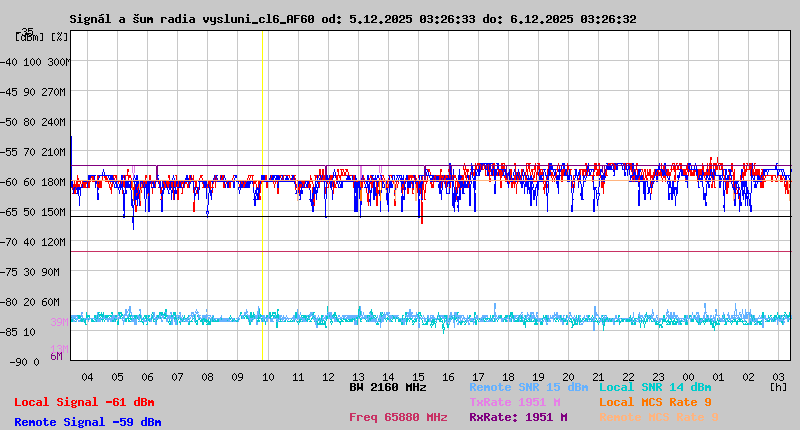
Task: Click the 04 hour tick on x-axis
Action: 87,377
